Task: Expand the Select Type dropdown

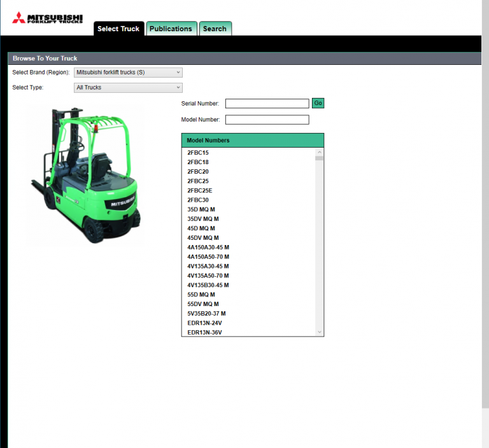Action: tap(128, 88)
